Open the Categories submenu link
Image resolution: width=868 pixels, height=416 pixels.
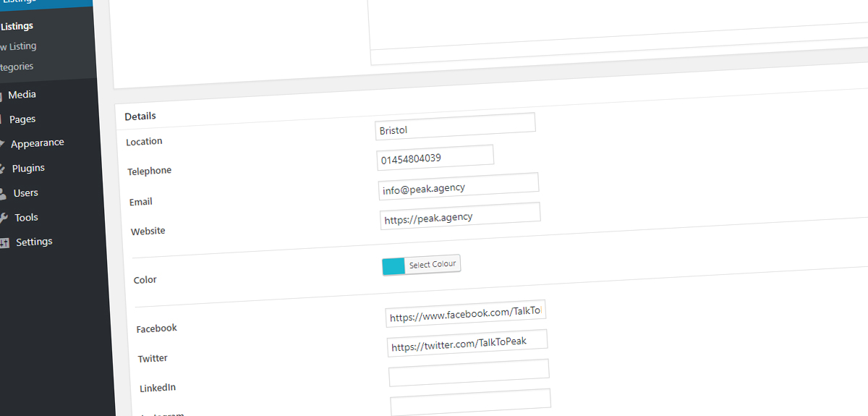coord(17,67)
